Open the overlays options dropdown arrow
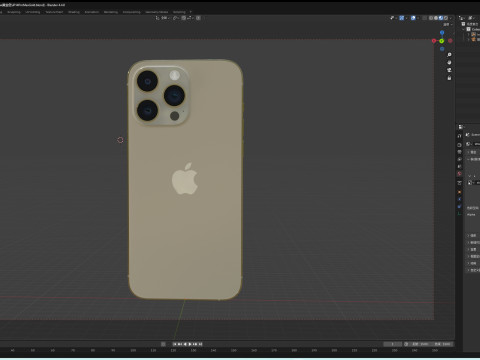This screenshot has height=360, width=480. point(418,18)
